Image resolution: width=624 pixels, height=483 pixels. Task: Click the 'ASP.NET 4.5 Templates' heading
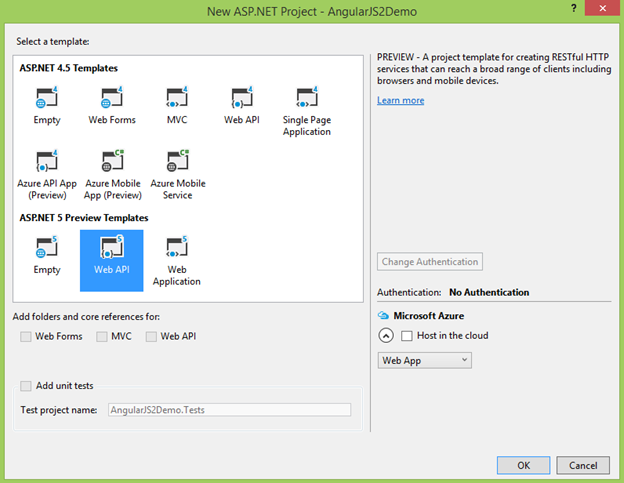click(x=68, y=68)
